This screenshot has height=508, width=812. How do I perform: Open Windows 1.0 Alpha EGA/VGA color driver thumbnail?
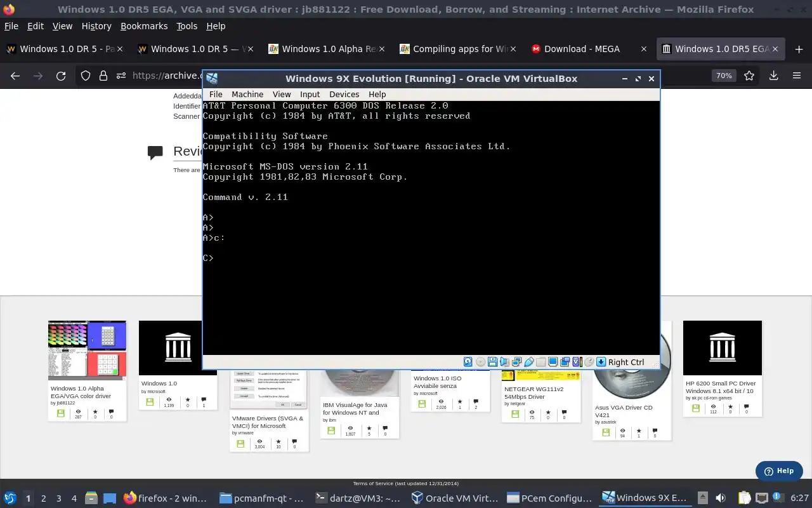pyautogui.click(x=87, y=350)
